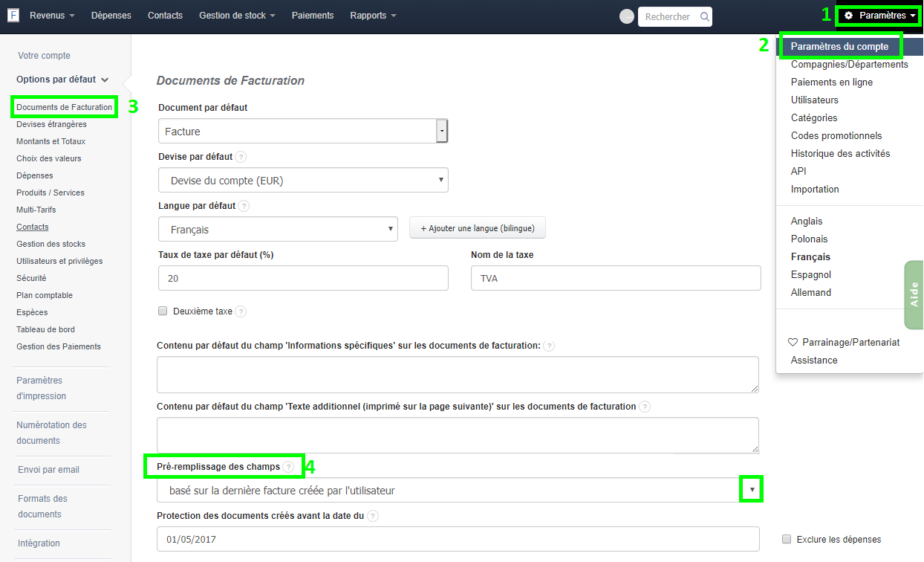Click the user avatar icon beside search
This screenshot has height=562, width=924.
627,16
